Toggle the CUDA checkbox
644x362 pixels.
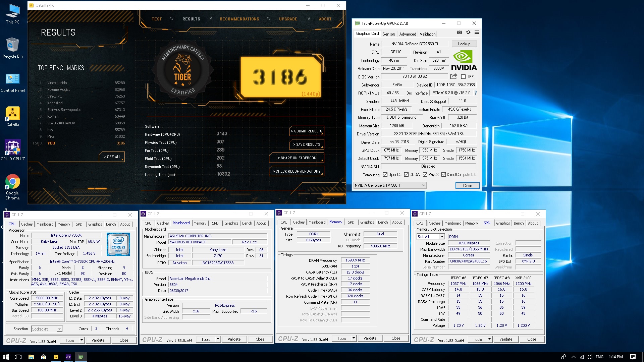pos(406,175)
